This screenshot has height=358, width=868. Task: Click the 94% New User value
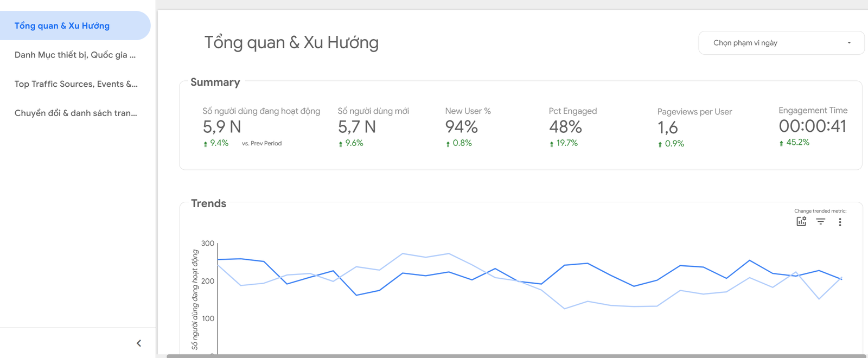point(461,127)
